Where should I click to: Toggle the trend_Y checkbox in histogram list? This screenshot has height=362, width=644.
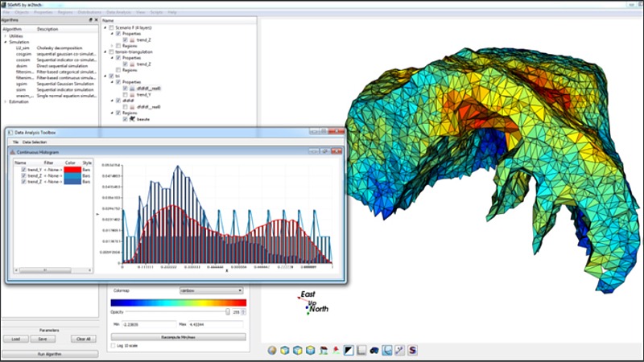(24, 170)
